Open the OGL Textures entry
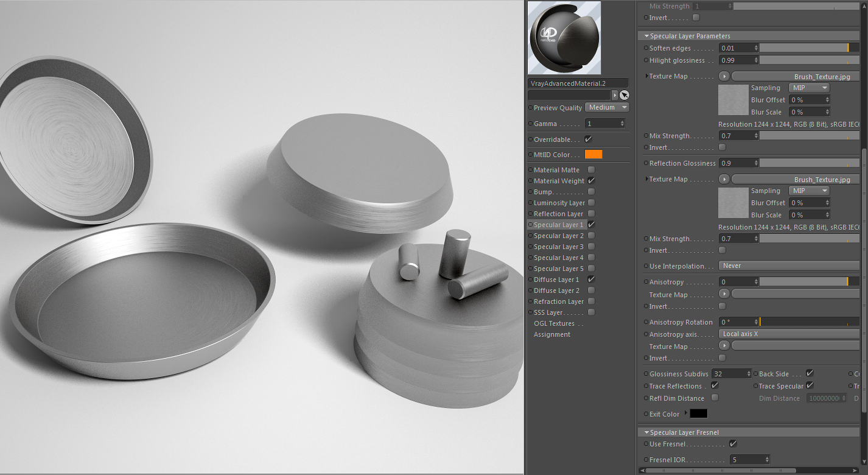This screenshot has width=868, height=475. (x=555, y=323)
